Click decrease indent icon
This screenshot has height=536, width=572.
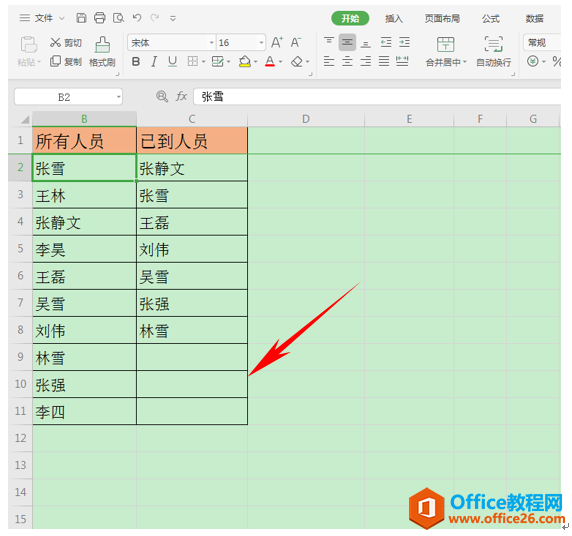pyautogui.click(x=386, y=42)
